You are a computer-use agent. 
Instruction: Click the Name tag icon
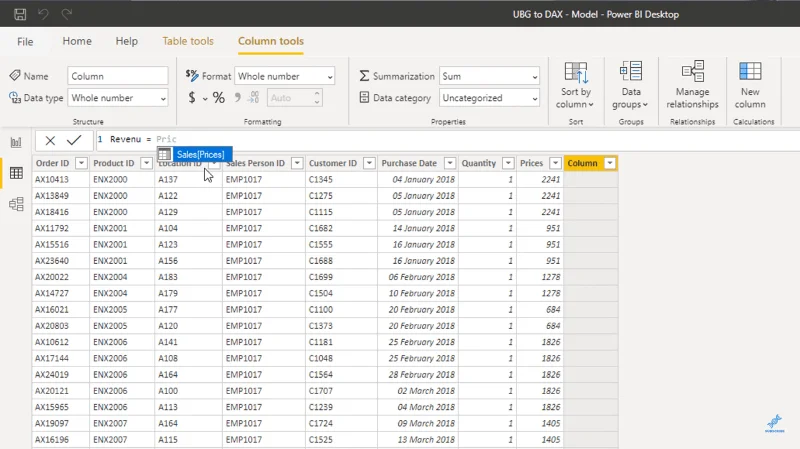click(x=15, y=76)
